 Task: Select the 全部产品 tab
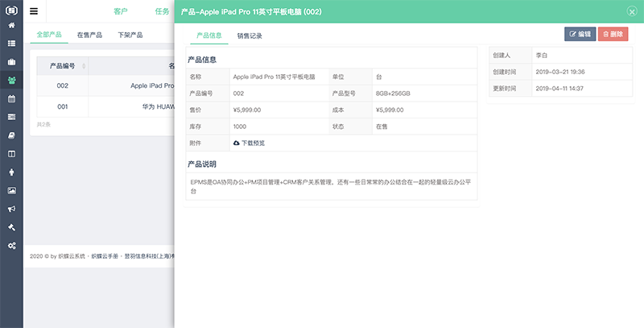[49, 35]
